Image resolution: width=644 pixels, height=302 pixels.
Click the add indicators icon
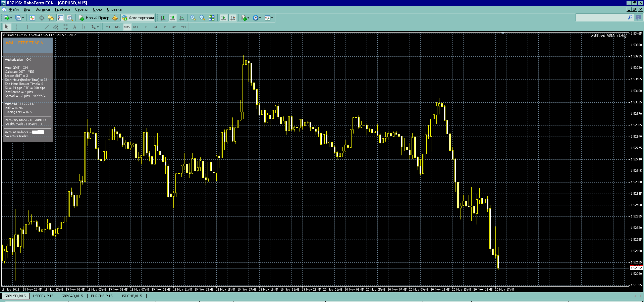[244, 18]
